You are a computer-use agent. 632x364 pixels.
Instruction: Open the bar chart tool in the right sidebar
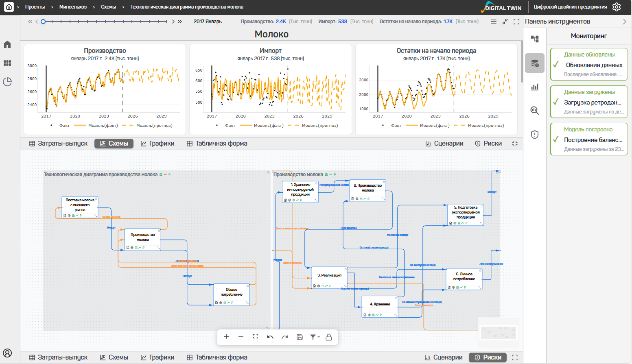tap(535, 87)
